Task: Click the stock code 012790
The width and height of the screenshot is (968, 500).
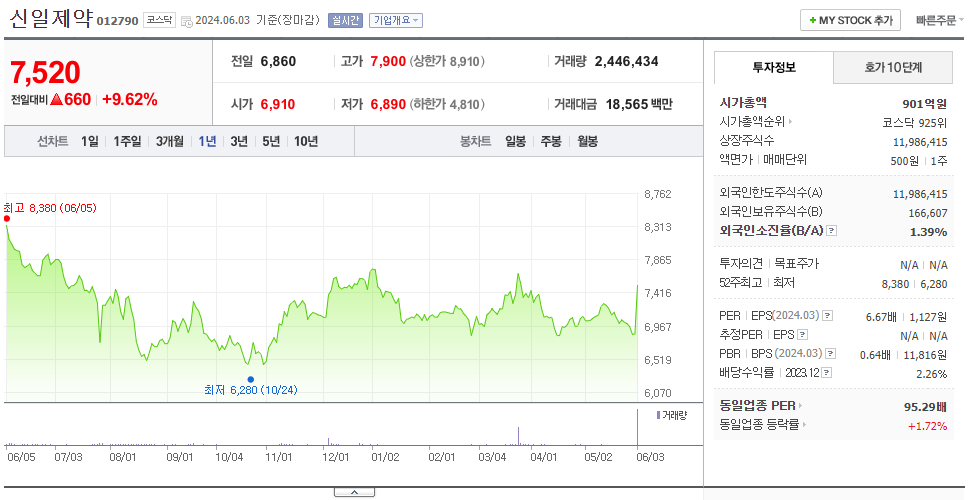Action: coord(118,22)
